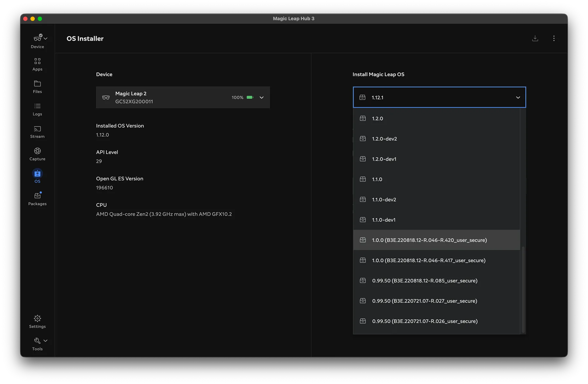Choose 0.99.50 build R.085_user_secure
The height and width of the screenshot is (384, 588).
tap(436, 280)
